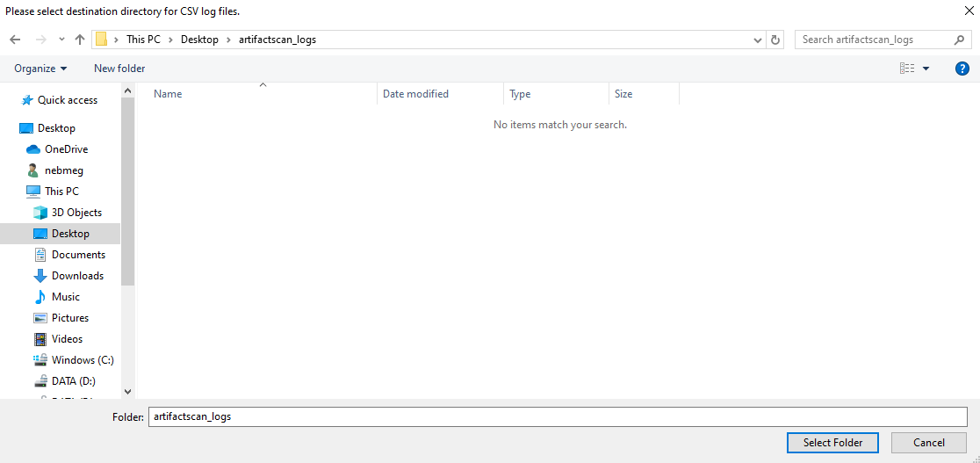
Task: Select 'This PC' in address breadcrumb
Action: click(x=143, y=40)
